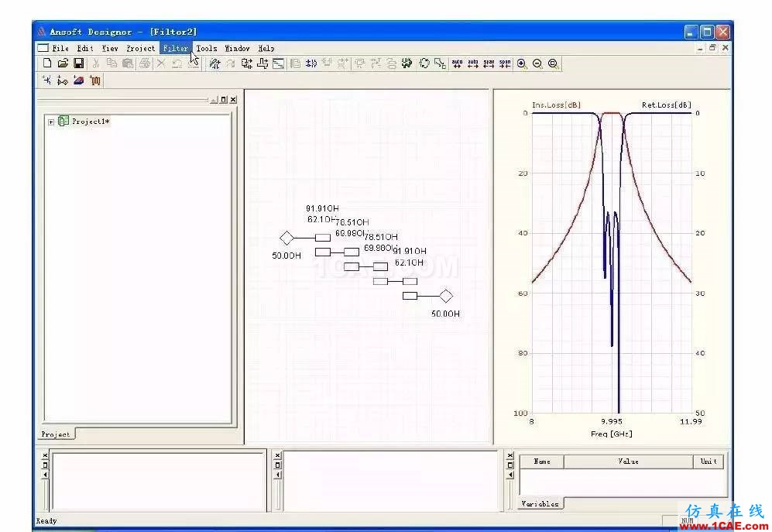
Task: Click the 'span' inward arrows icon
Action: click(505, 63)
